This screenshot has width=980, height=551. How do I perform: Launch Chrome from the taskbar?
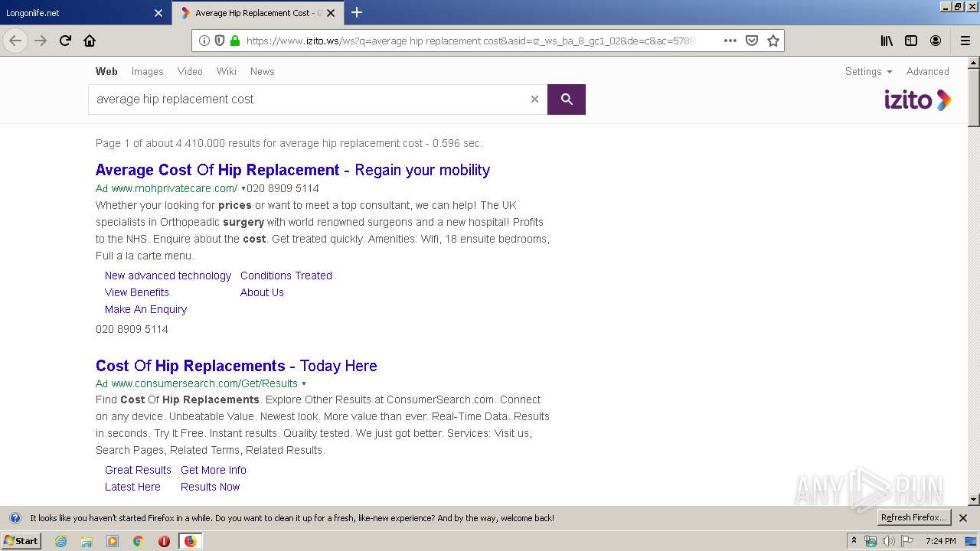click(x=138, y=541)
